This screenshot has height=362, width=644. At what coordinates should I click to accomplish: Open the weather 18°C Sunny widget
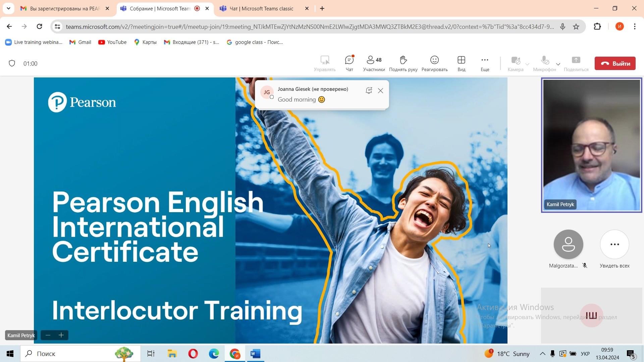(507, 354)
